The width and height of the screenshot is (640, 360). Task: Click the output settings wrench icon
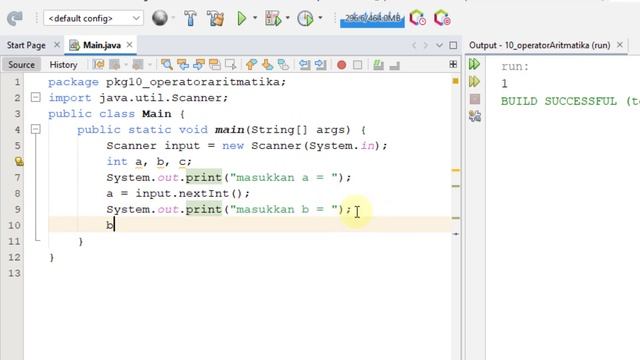(474, 116)
